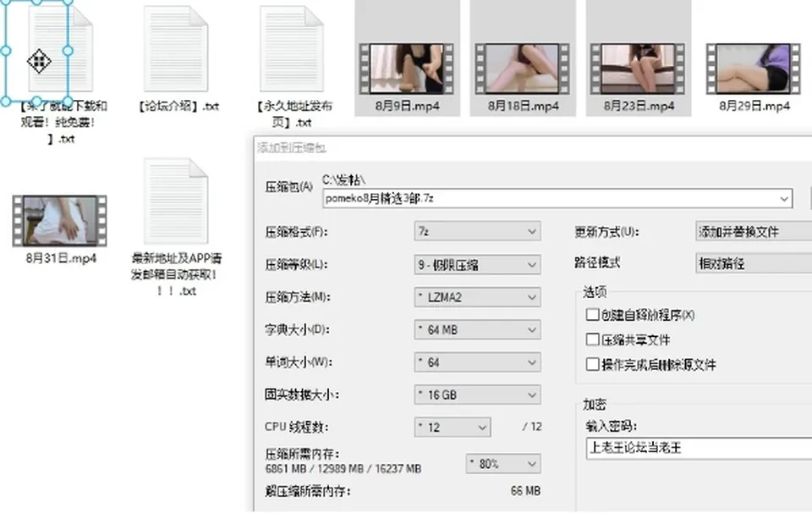Screen dimensions: 812x513
Task: Click the 最新地址及APP请发邮箱自动获取 txt file icon
Action: coord(176,201)
